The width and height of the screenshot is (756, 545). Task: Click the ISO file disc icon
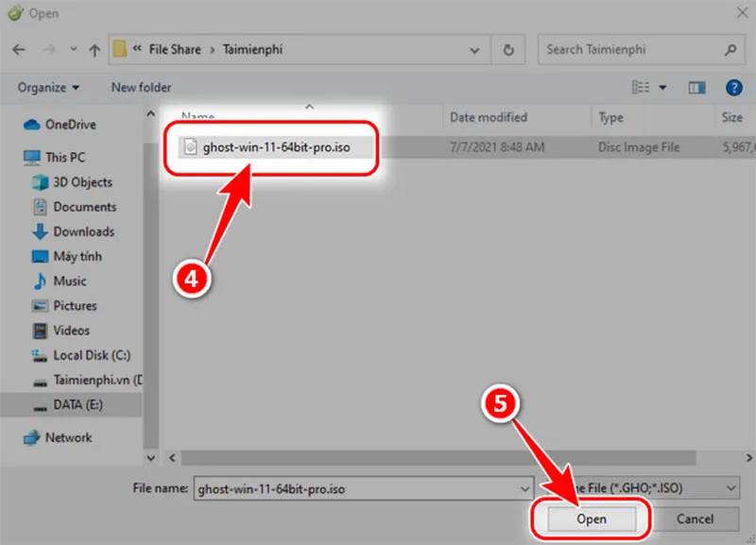(191, 147)
